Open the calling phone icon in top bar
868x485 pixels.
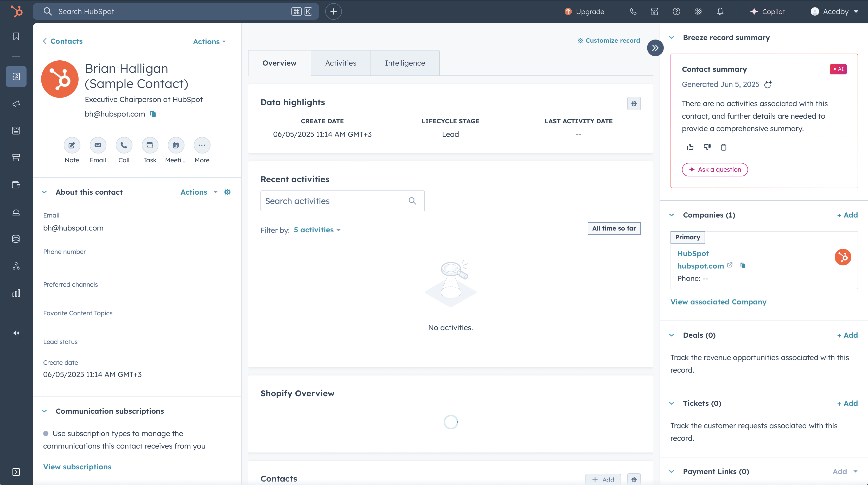(x=633, y=11)
